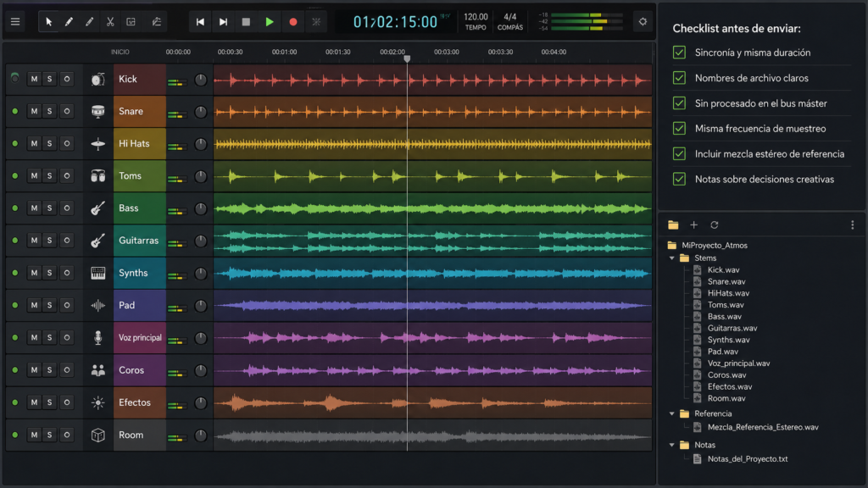This screenshot has height=488, width=868.
Task: Uncheck 'Notas sobre decisiones creativas'
Action: coord(679,180)
